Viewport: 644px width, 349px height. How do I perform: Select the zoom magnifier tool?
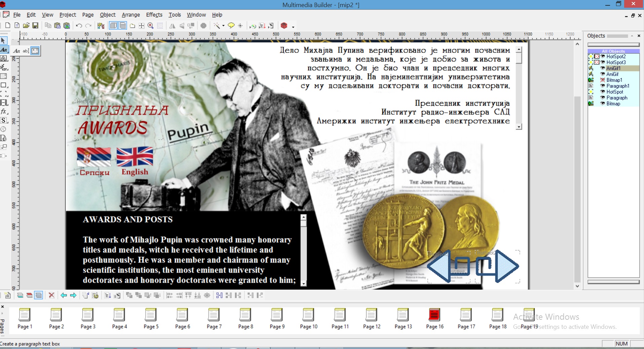151,26
